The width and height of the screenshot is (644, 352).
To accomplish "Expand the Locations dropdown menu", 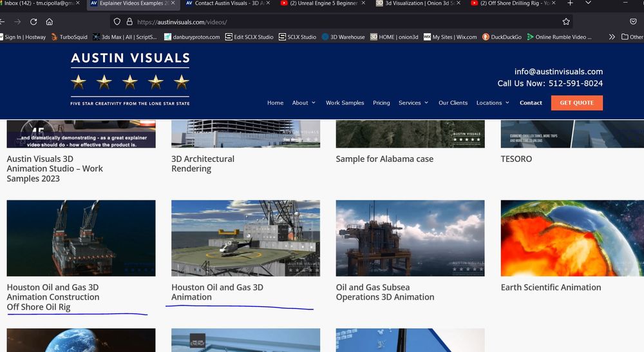I will [493, 103].
